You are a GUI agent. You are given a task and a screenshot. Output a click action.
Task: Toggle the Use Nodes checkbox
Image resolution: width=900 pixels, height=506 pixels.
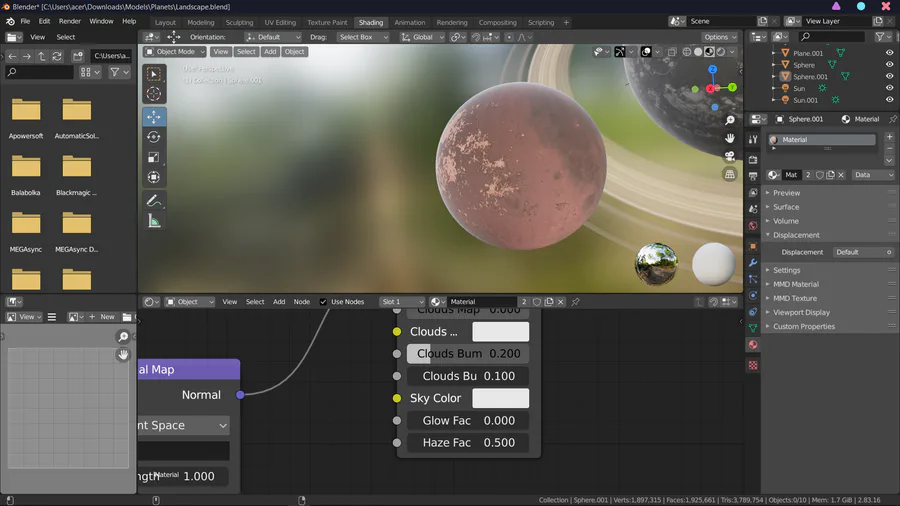323,302
